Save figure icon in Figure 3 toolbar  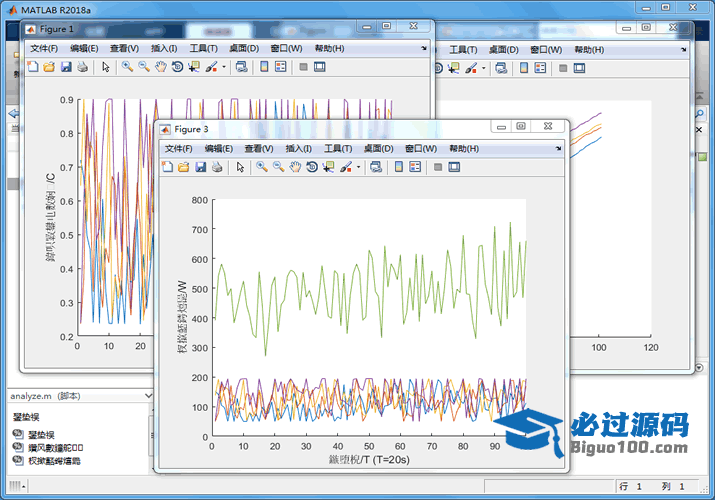click(201, 167)
